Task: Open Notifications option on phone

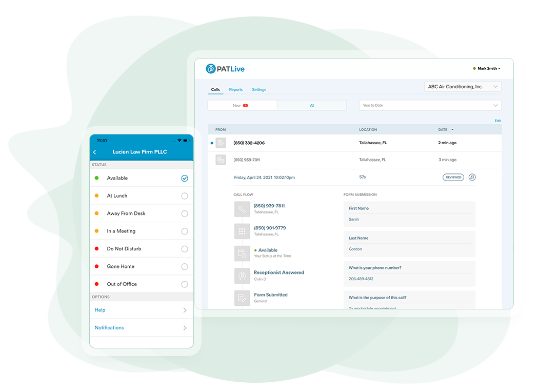Action: 142,328
